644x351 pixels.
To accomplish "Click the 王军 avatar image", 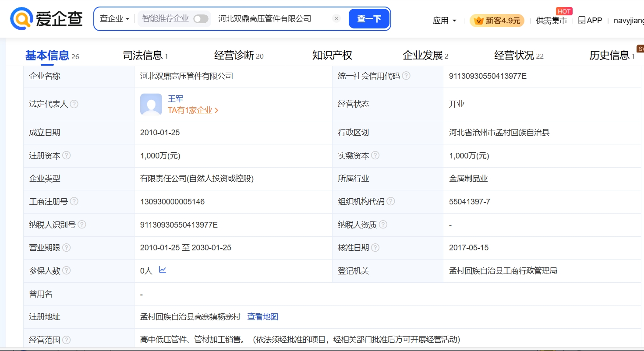I will pos(151,104).
